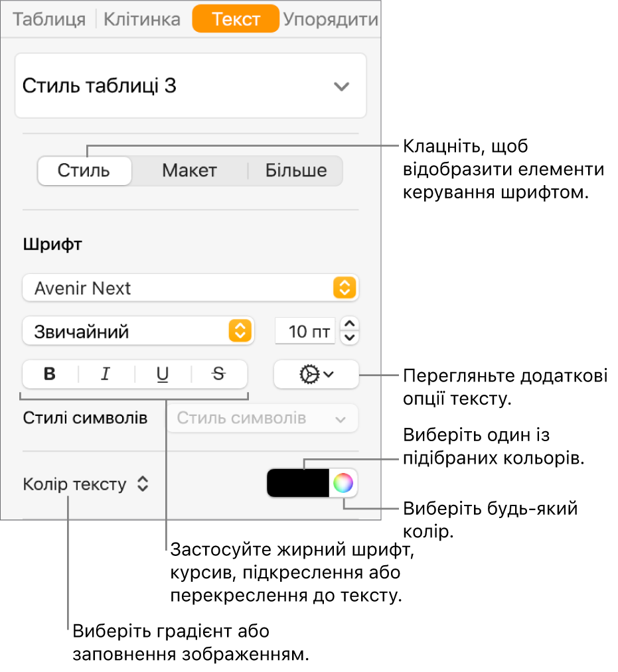Open the color wheel picker
The width and height of the screenshot is (618, 672).
(343, 483)
